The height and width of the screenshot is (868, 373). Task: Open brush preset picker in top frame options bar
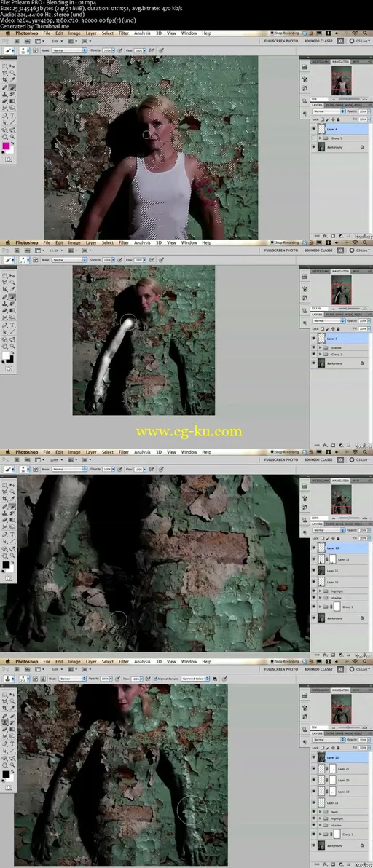25,50
